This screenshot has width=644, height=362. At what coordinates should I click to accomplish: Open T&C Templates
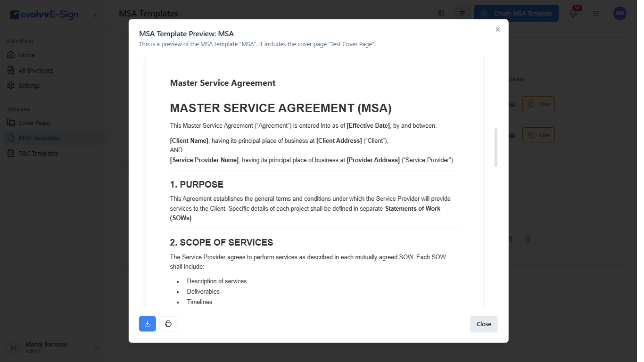pos(54,153)
